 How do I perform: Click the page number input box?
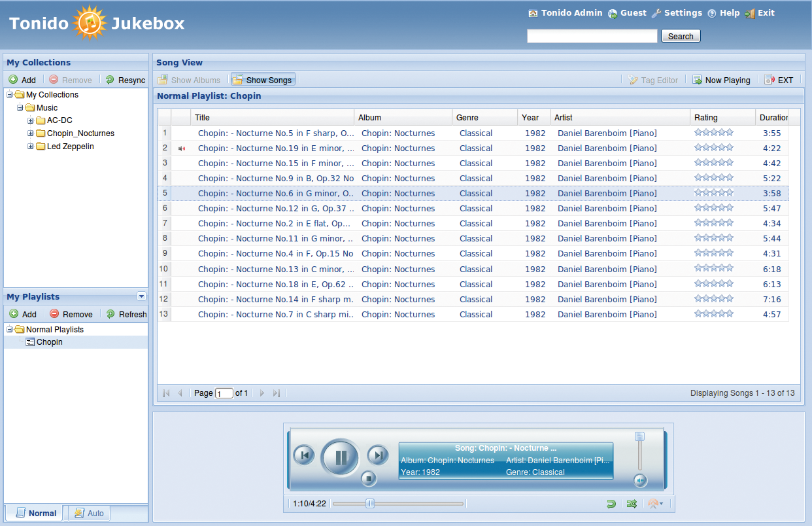pos(224,393)
